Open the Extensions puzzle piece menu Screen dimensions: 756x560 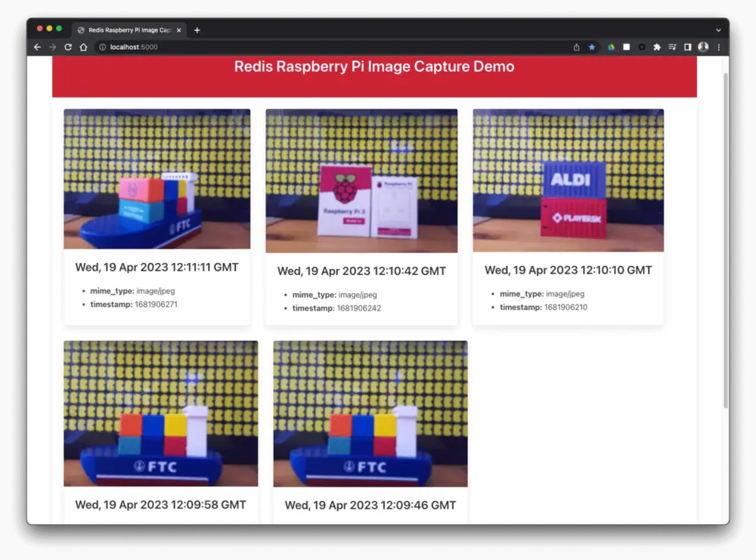click(x=657, y=47)
